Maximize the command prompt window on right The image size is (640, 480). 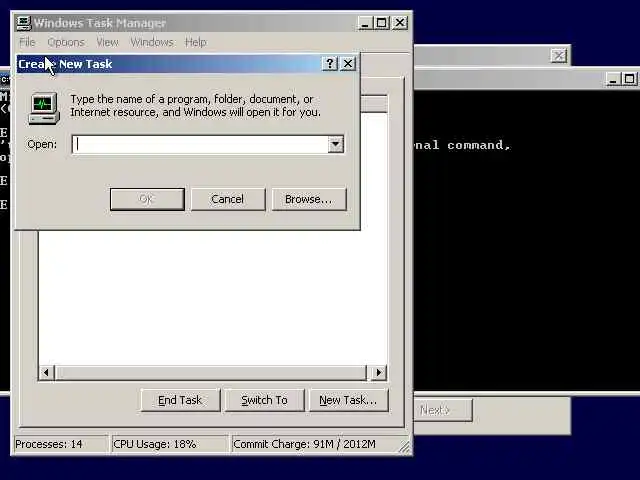tap(629, 79)
